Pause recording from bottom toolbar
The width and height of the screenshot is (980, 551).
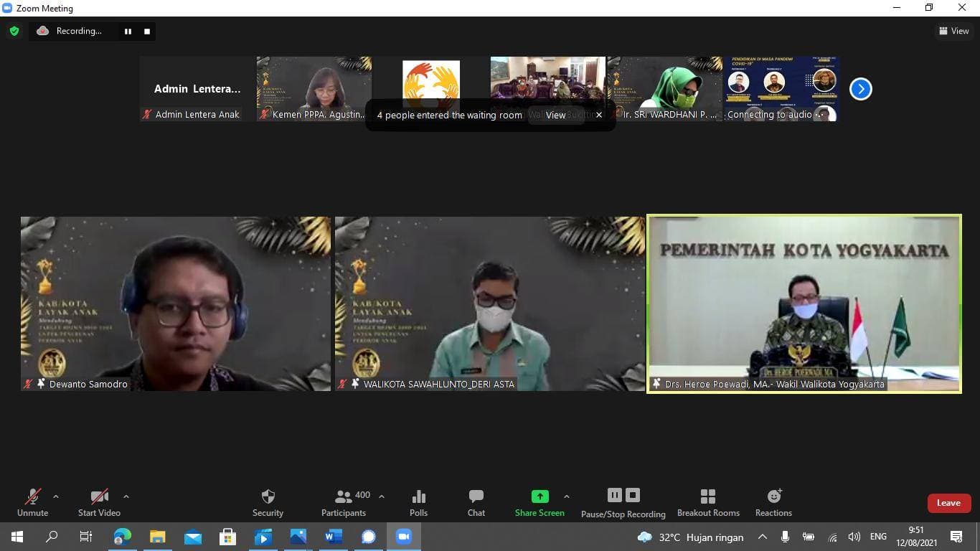614,495
